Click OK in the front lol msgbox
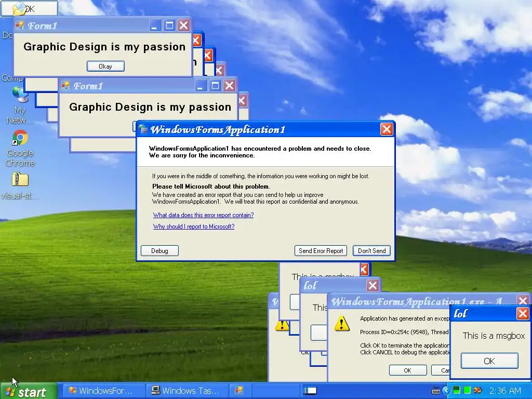Screen dimensions: 532x399 click(489, 361)
